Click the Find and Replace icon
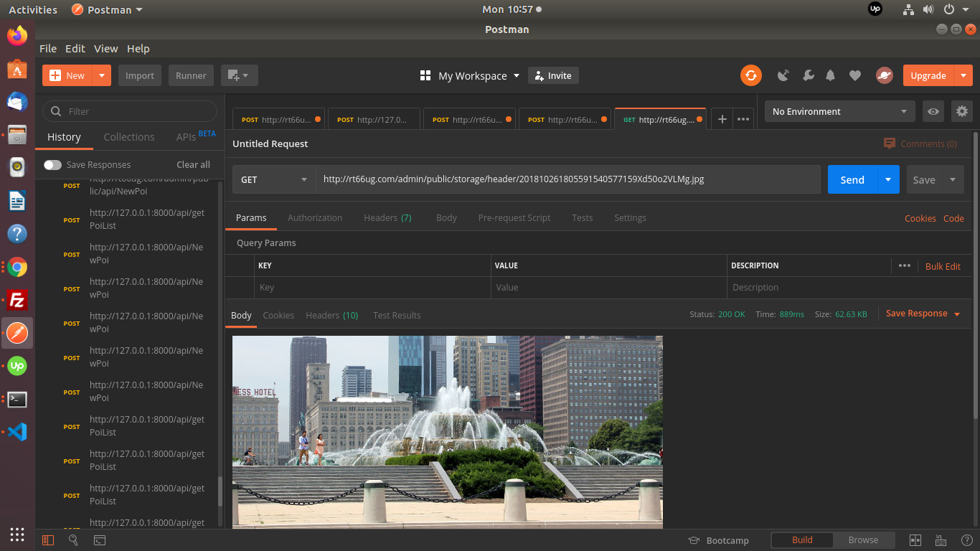The height and width of the screenshot is (551, 980). pos(73,540)
